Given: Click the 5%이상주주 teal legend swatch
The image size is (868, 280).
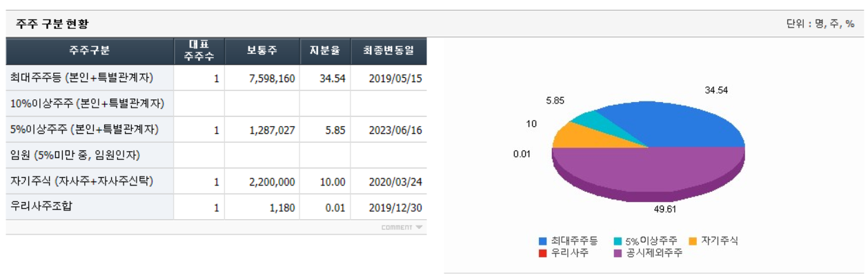Looking at the screenshot, I should [617, 241].
